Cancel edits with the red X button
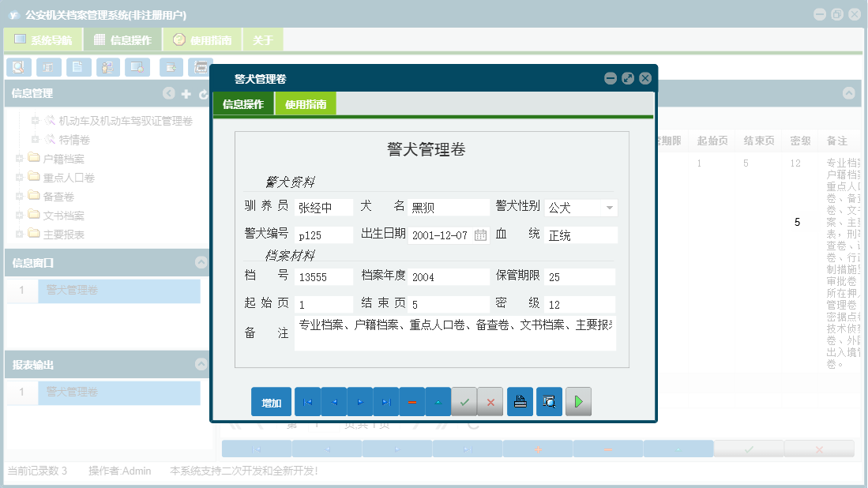 click(490, 401)
